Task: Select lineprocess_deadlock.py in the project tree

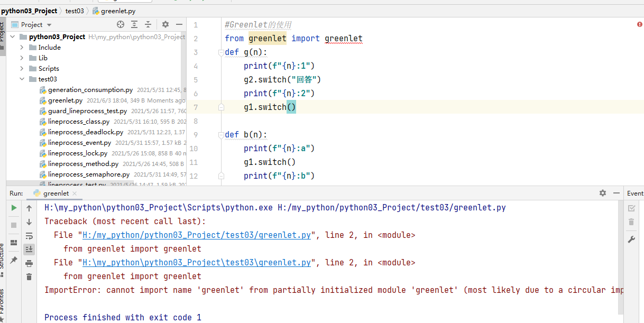Action: tap(86, 132)
